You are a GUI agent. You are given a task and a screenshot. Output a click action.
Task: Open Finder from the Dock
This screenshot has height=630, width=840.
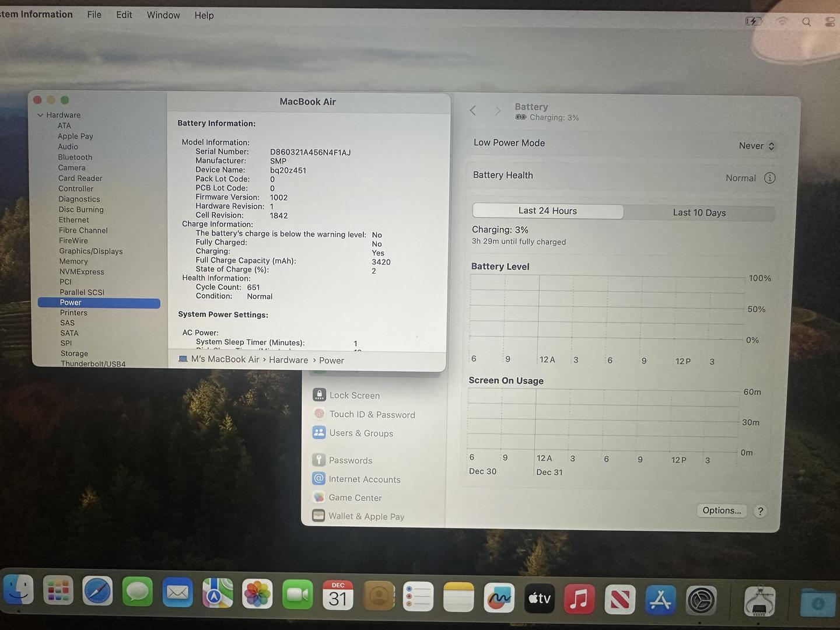coord(18,590)
